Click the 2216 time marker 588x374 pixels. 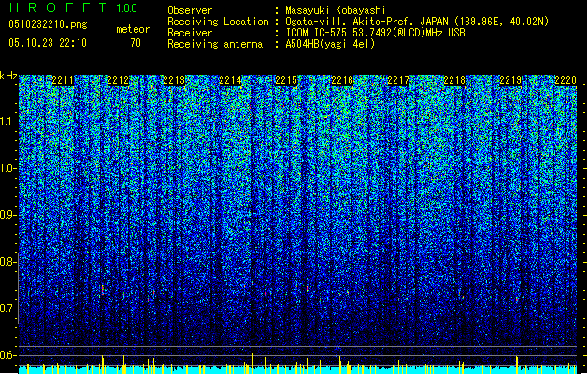(x=342, y=80)
